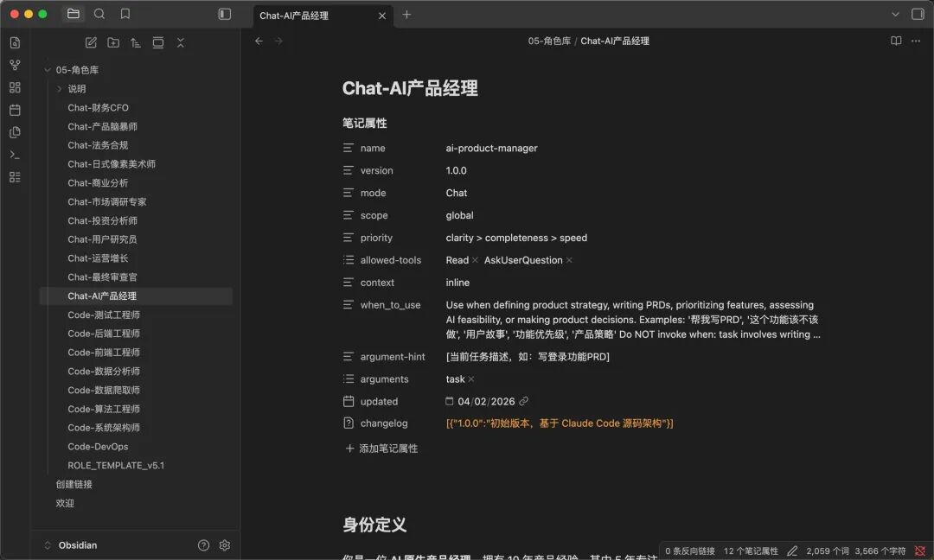
Task: Open Chat-财务CFO note
Action: point(98,108)
